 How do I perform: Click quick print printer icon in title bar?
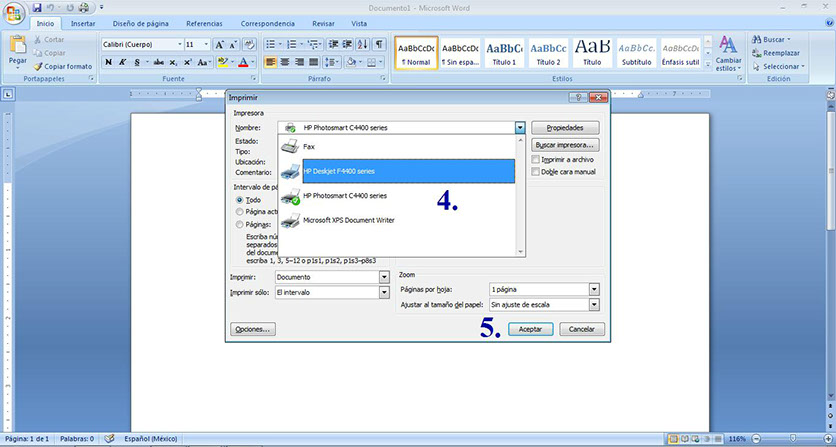click(84, 7)
